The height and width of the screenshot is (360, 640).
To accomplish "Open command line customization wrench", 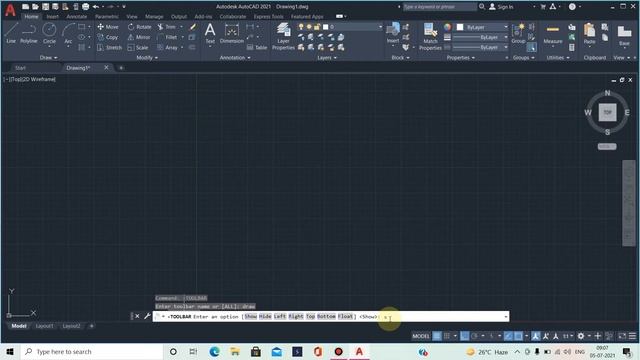I will coord(147,316).
